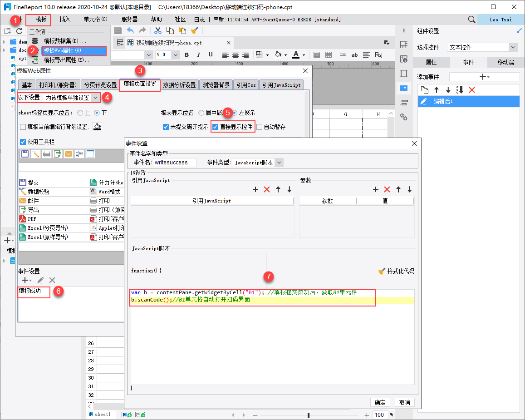Move event up in widget settings panel
525x420 pixels.
pyautogui.click(x=436, y=90)
